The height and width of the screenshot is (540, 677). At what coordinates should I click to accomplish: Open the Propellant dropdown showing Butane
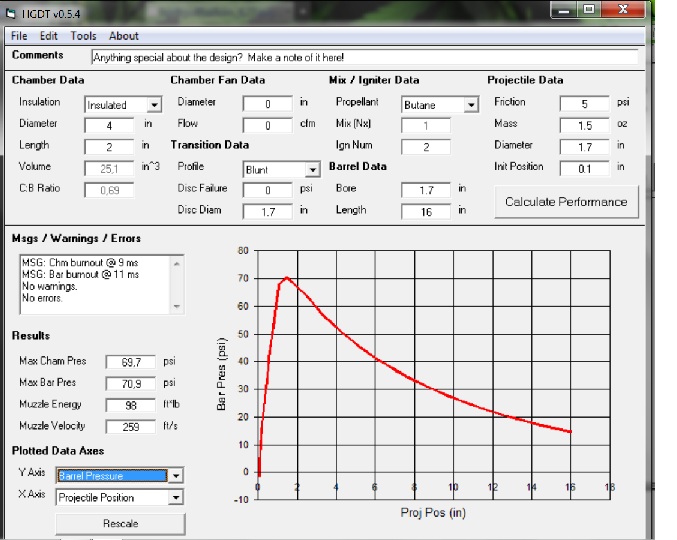(471, 104)
